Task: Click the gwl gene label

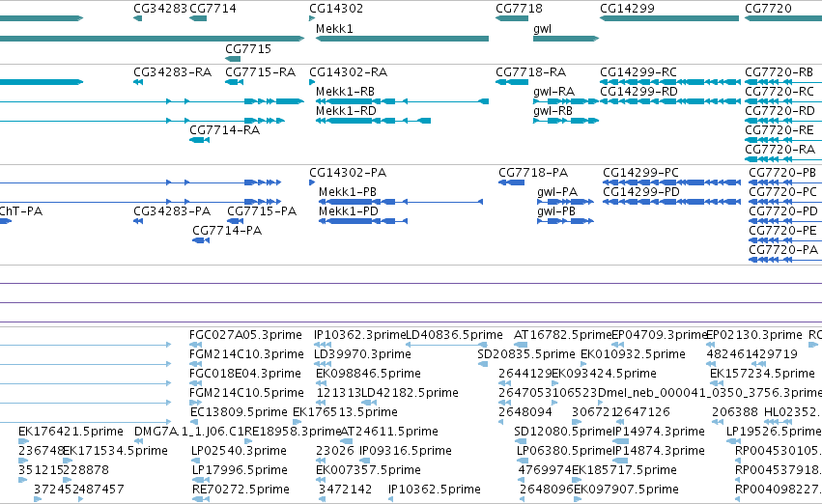Action: click(542, 29)
